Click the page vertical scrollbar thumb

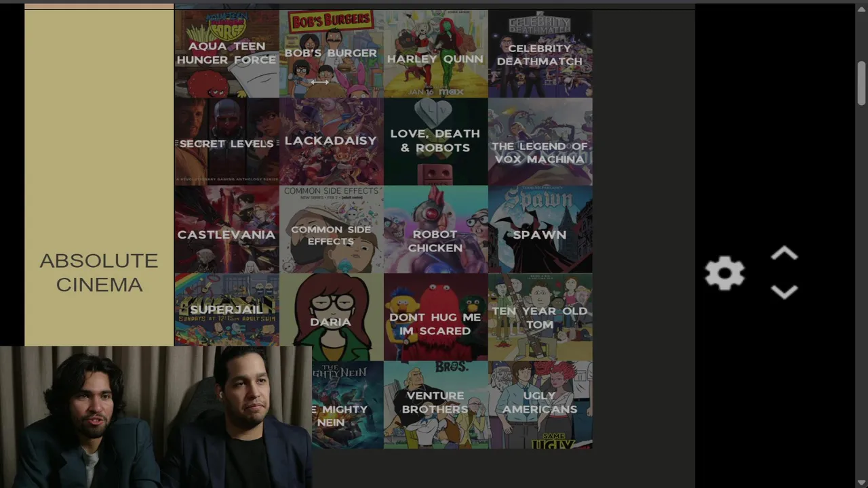point(861,84)
